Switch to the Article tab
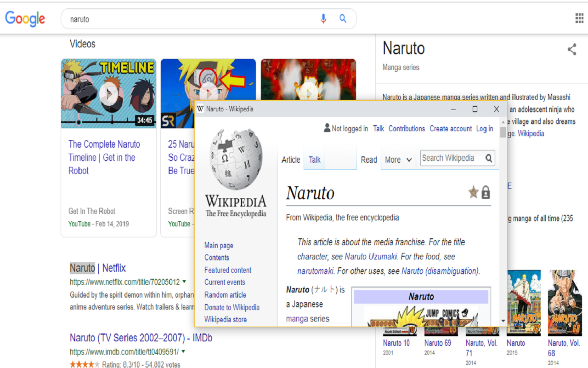Image resolution: width=588 pixels, height=368 pixels. coord(291,160)
